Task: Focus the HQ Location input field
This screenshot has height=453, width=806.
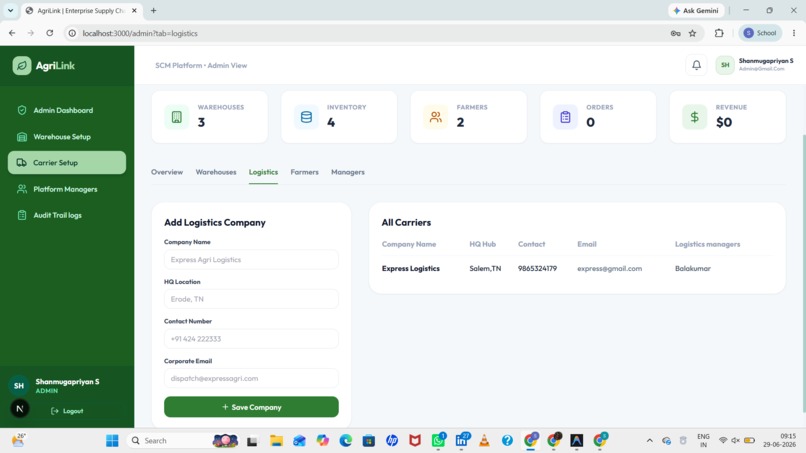Action: [251, 299]
